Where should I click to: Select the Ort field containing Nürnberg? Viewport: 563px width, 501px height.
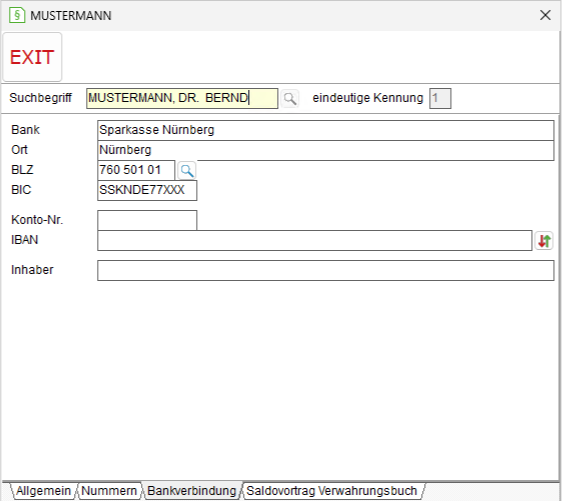pyautogui.click(x=326, y=150)
